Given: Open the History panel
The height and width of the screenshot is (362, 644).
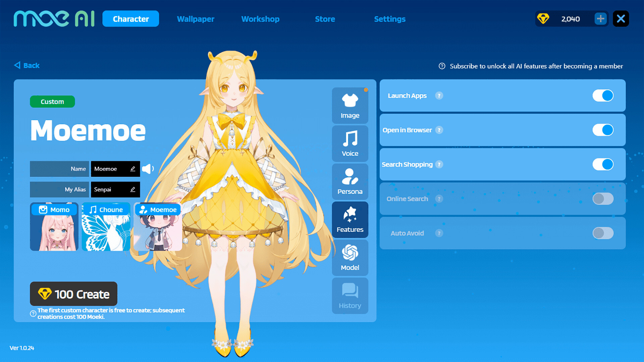Looking at the screenshot, I should 350,296.
